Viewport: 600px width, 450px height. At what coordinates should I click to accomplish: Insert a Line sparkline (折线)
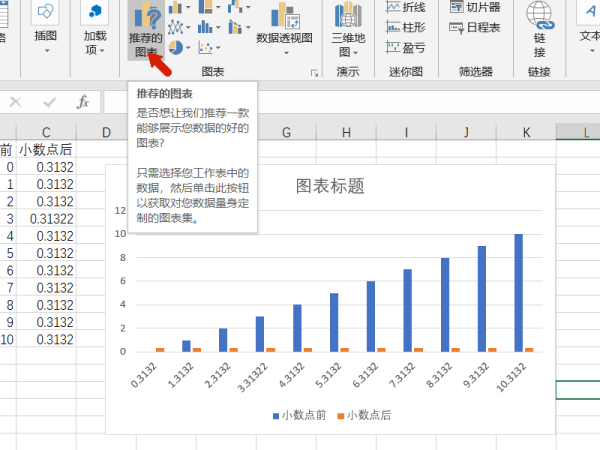point(406,7)
